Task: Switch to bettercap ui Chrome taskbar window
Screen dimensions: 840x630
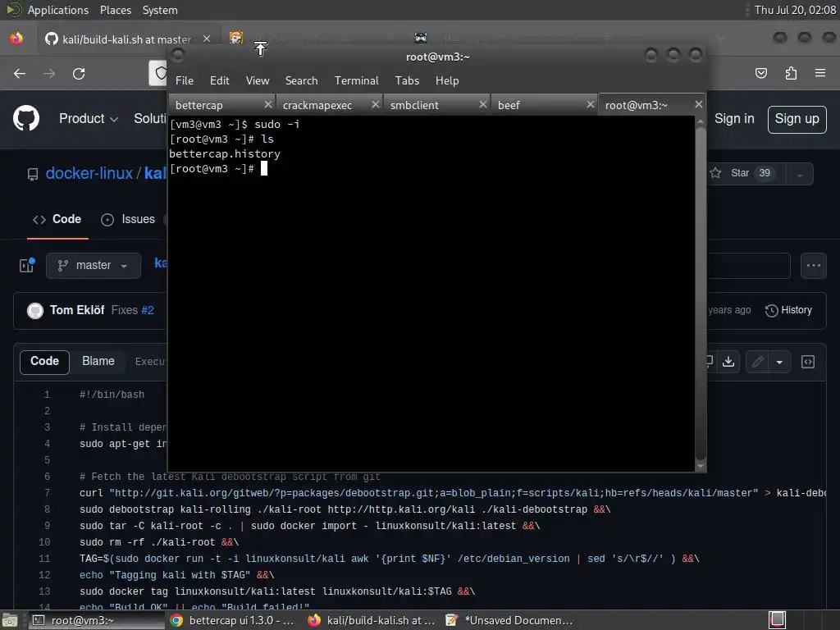Action: tap(233, 620)
